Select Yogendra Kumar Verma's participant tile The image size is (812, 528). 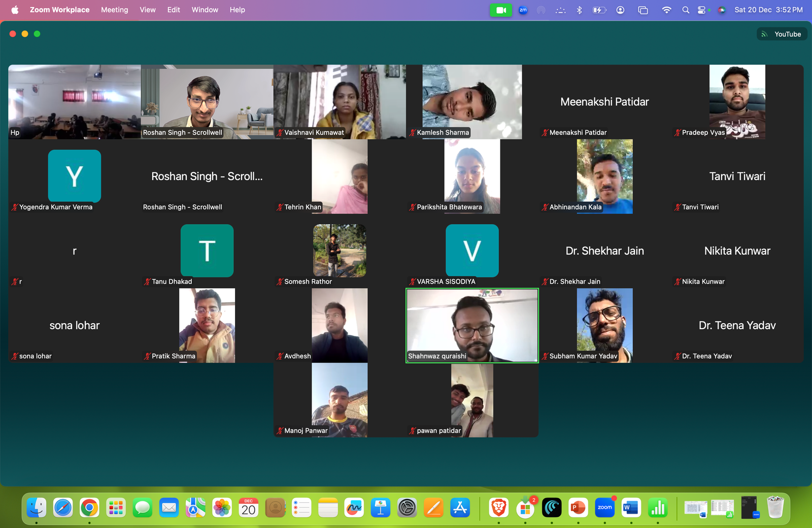pos(75,177)
